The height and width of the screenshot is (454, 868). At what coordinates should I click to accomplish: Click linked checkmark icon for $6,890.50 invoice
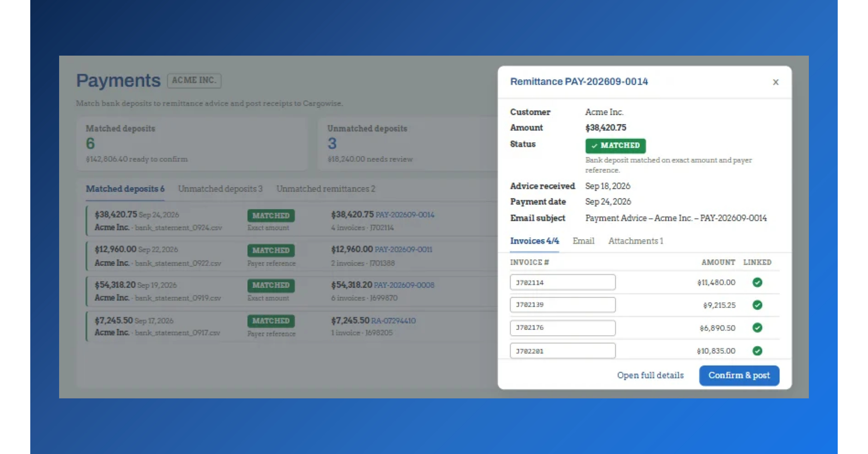(757, 328)
